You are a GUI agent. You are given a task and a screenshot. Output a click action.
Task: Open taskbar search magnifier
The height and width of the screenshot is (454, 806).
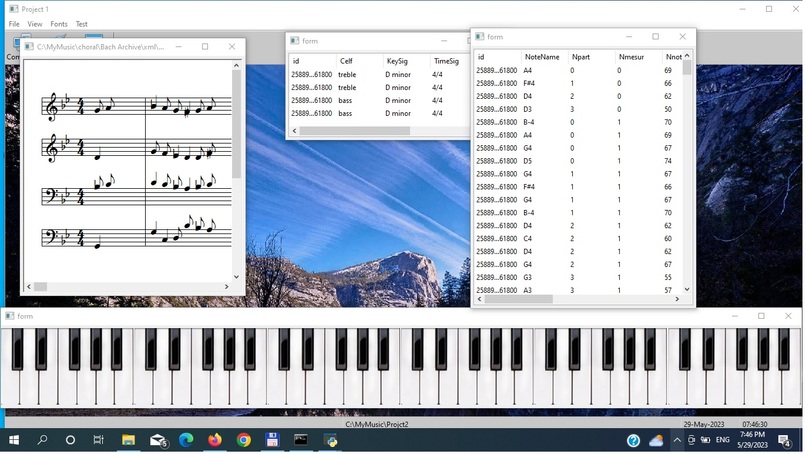[42, 440]
